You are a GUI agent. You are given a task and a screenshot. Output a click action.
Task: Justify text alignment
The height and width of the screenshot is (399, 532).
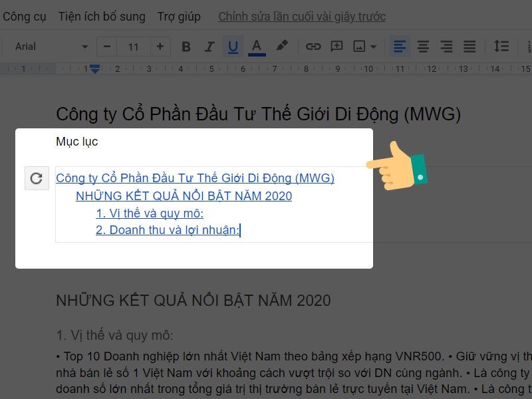tap(469, 47)
